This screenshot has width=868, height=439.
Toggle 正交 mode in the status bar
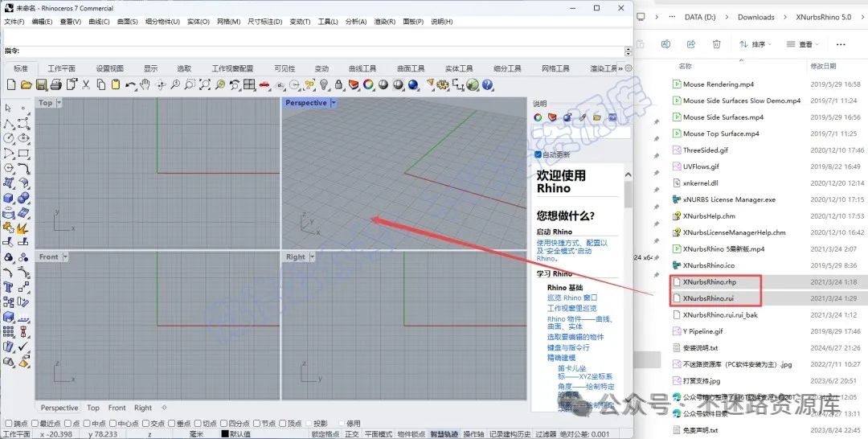[352, 434]
